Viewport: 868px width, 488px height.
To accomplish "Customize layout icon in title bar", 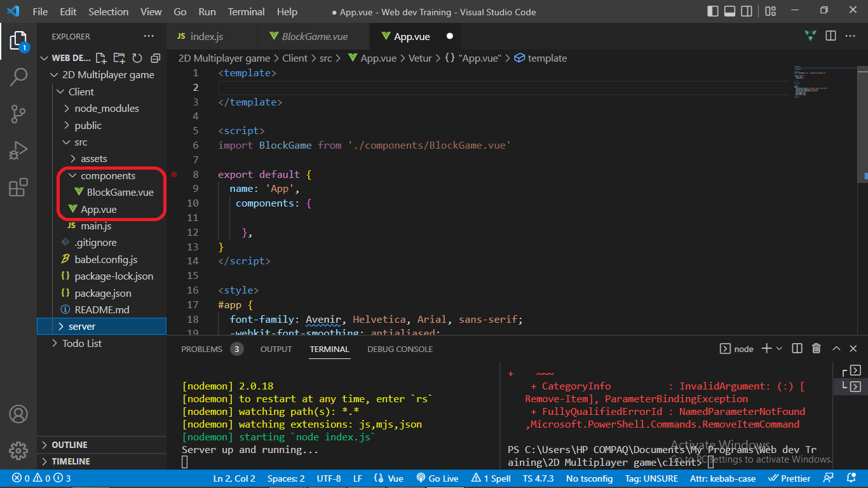I will [x=771, y=11].
